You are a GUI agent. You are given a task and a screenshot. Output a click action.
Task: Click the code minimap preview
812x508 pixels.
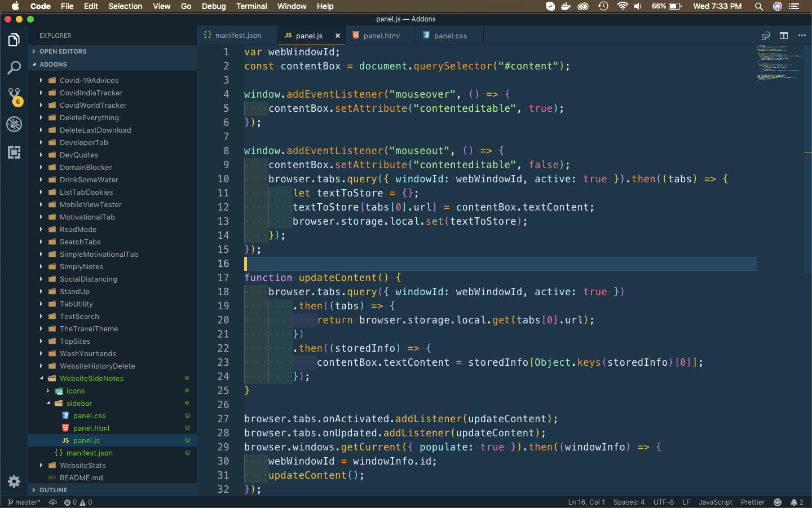pos(780,63)
